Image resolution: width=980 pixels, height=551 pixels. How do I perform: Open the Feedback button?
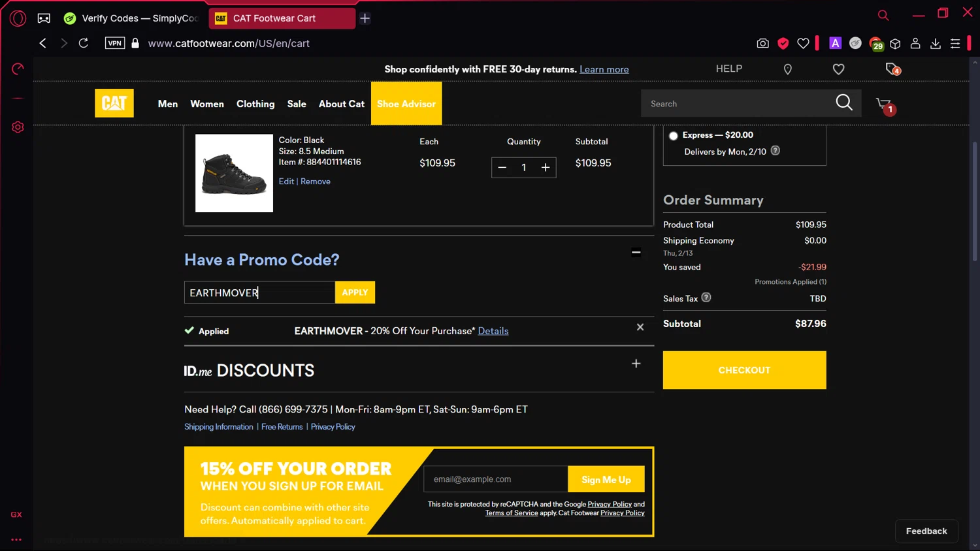(x=926, y=531)
